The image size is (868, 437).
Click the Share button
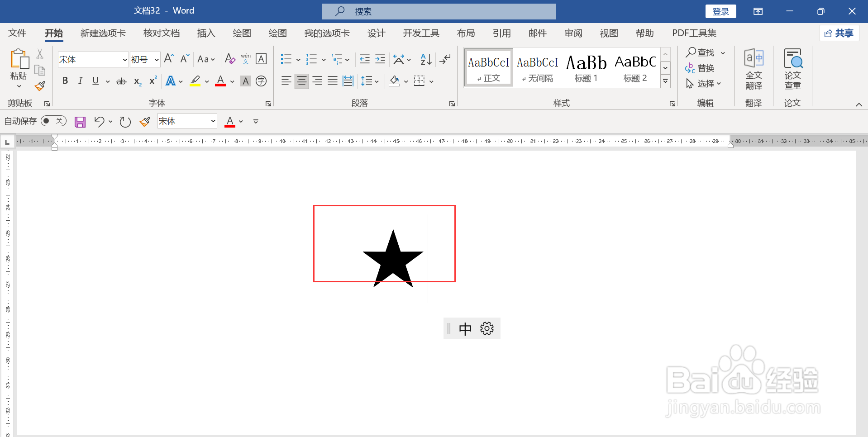[x=839, y=33]
